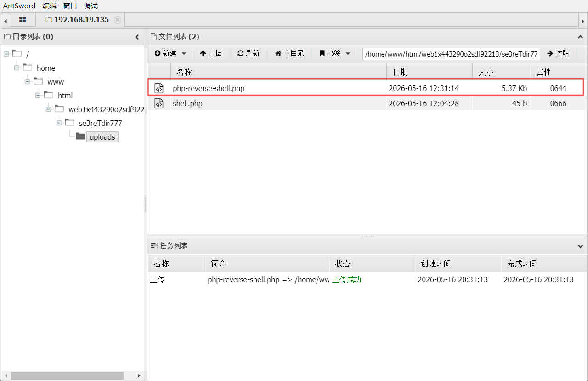Sort by the 日期 column header
Viewport: 588px width, 381px height.
[430, 72]
